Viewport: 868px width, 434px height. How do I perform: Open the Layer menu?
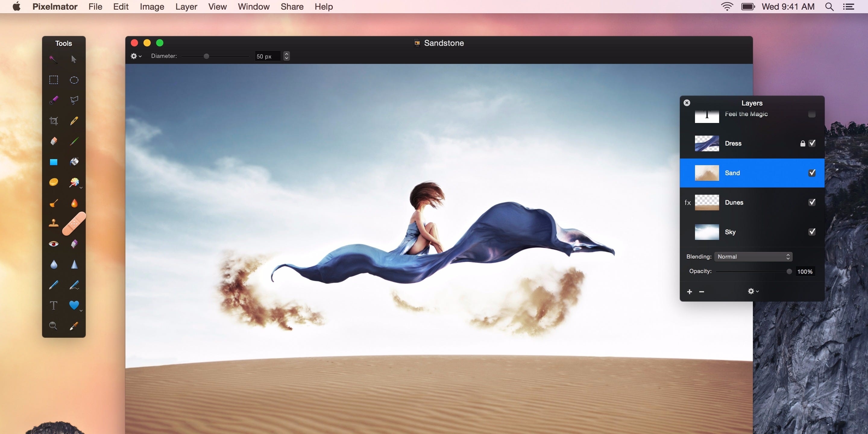[186, 7]
